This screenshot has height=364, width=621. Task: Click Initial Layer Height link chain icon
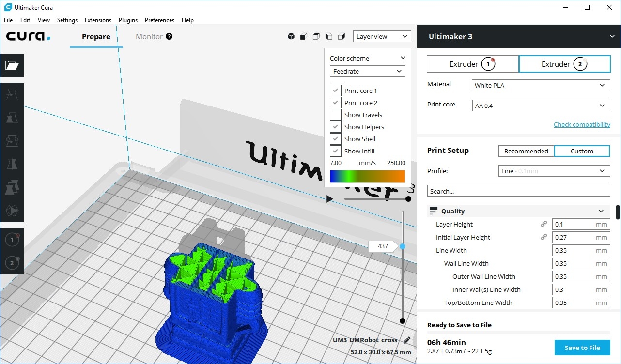click(x=543, y=237)
